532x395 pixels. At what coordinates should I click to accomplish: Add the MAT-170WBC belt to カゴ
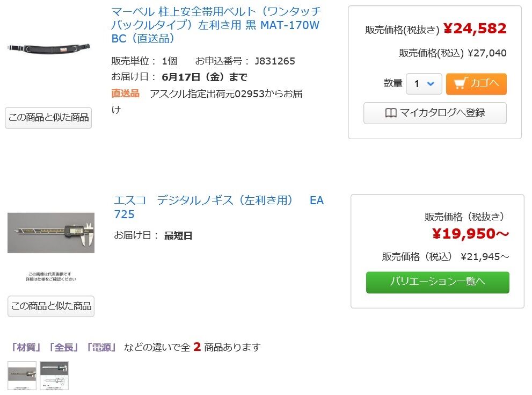pyautogui.click(x=476, y=84)
